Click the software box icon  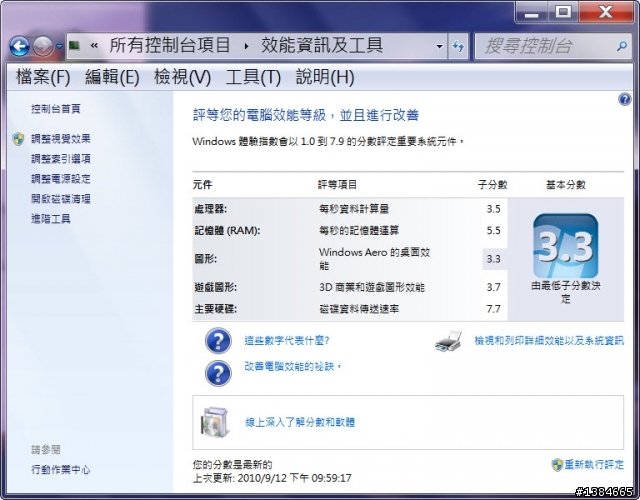click(214, 422)
